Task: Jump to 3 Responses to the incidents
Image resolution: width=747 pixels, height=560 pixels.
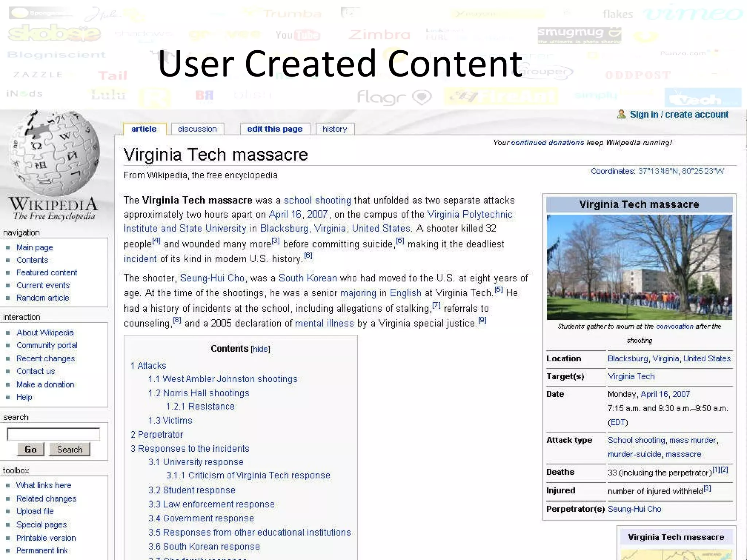Action: point(190,449)
